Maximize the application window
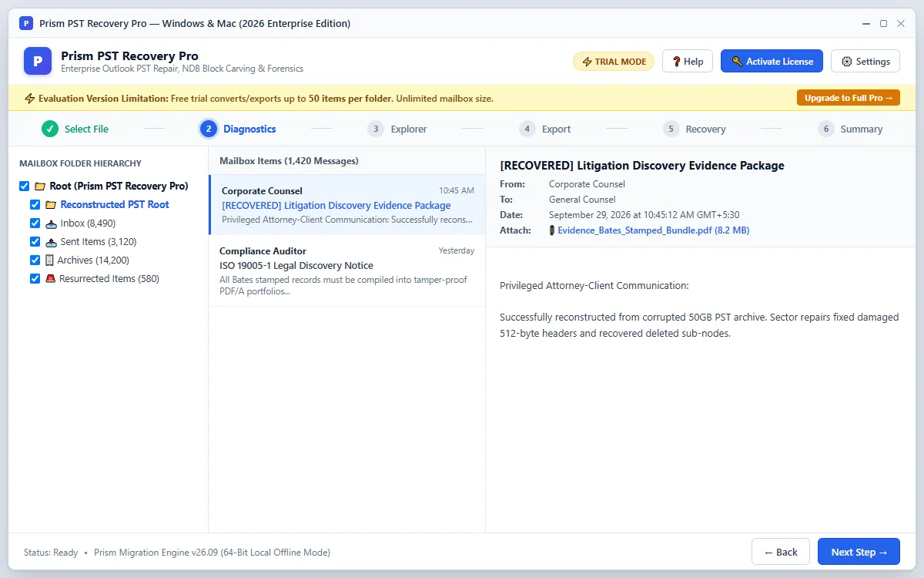924x578 pixels. tap(883, 23)
